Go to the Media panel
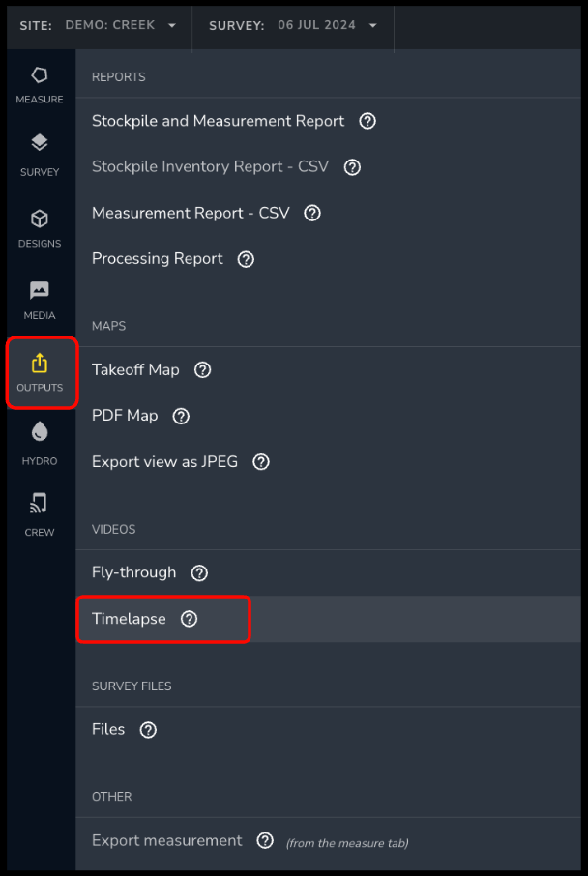The height and width of the screenshot is (876, 588). tap(39, 301)
